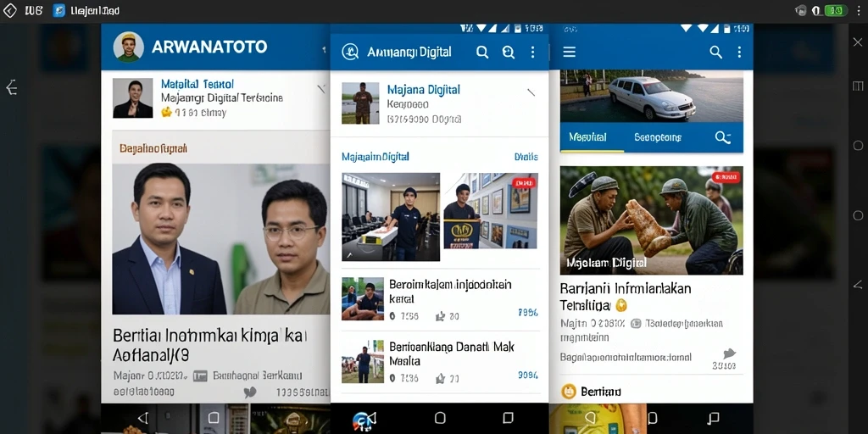Click the columns icon on the right sidebar
This screenshot has width=868, height=434.
pos(858,86)
